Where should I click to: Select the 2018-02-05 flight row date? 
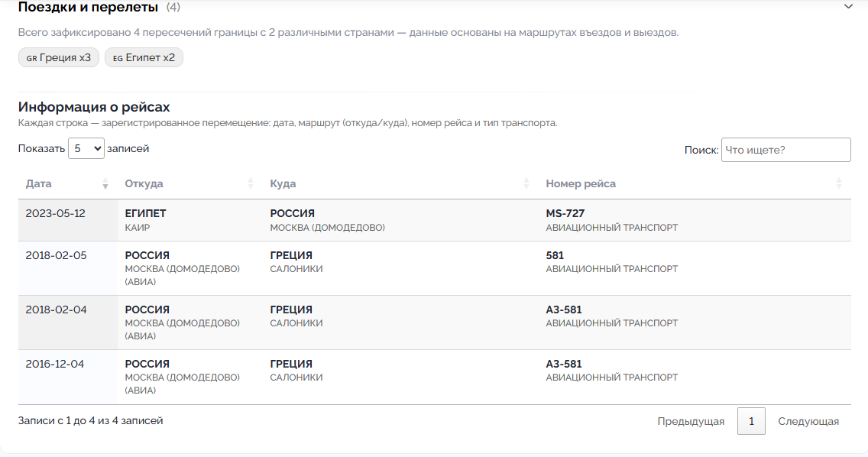56,255
